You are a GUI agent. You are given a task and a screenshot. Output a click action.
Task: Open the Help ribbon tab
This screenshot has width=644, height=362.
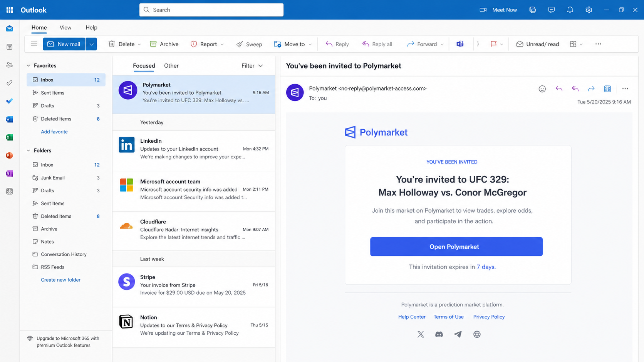click(91, 27)
